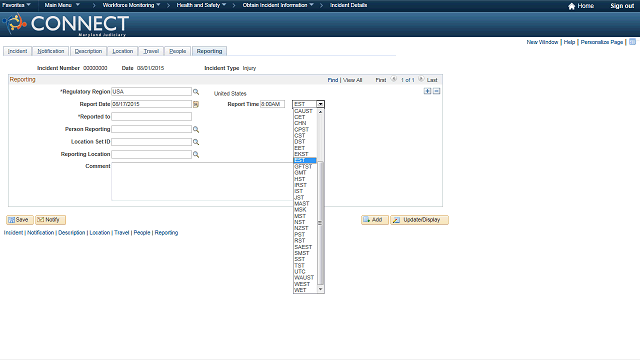Open the Favorites dropdown menu
Image resolution: width=640 pixels, height=360 pixels.
click(16, 5)
